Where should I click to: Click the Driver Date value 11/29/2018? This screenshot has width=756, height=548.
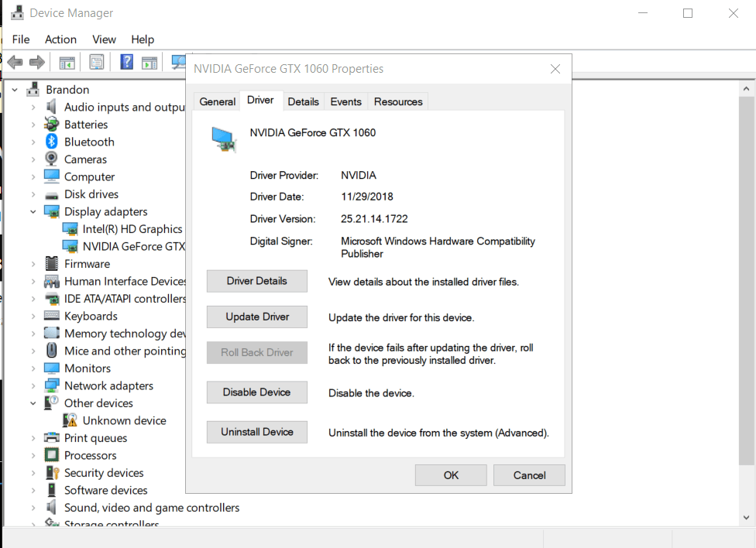click(x=367, y=197)
